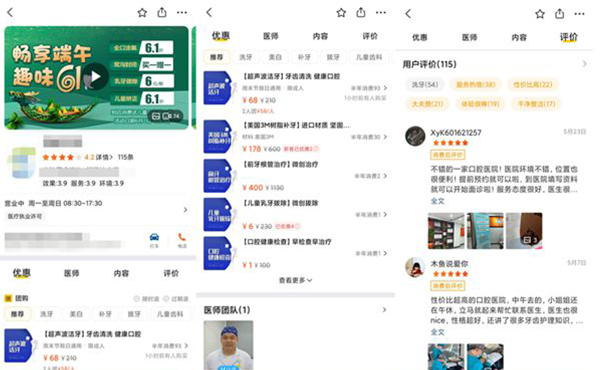Open the doctor photo under 医师团队
The width and height of the screenshot is (600, 370).
[228, 345]
